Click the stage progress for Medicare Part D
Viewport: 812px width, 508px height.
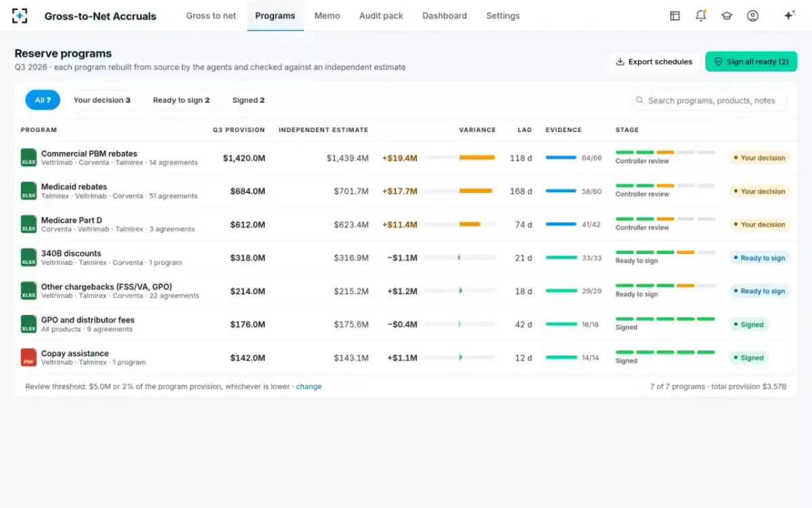click(x=665, y=224)
